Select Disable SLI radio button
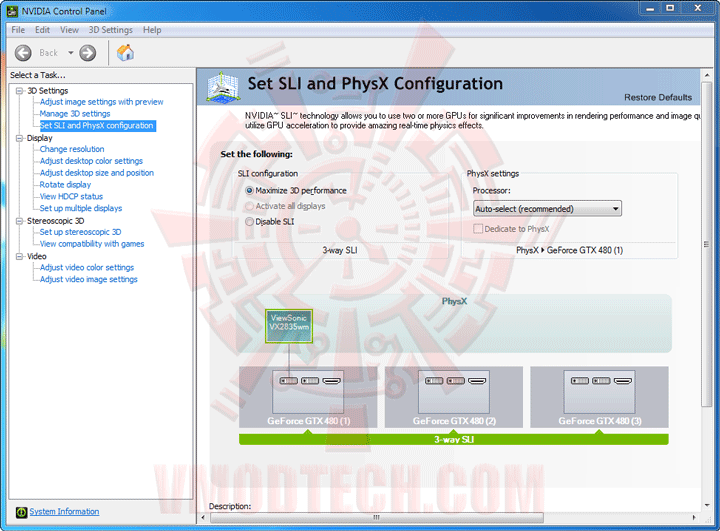 click(x=249, y=222)
